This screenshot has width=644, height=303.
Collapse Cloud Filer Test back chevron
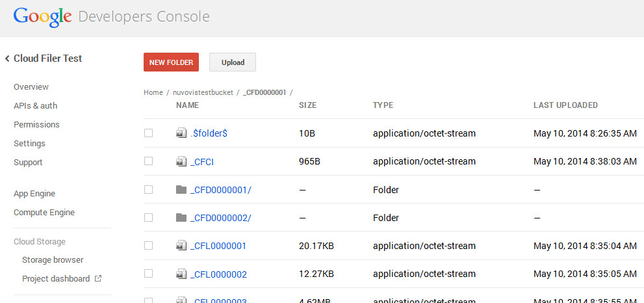pos(7,59)
